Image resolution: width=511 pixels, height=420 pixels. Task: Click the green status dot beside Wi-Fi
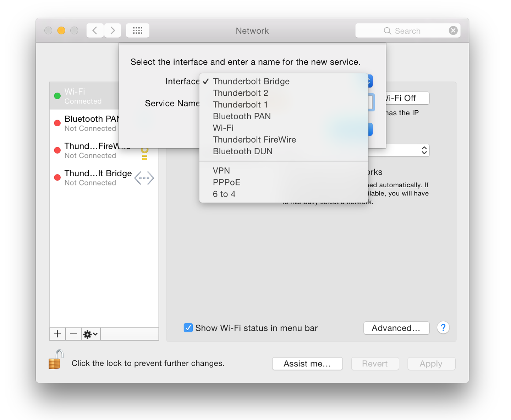coord(57,96)
